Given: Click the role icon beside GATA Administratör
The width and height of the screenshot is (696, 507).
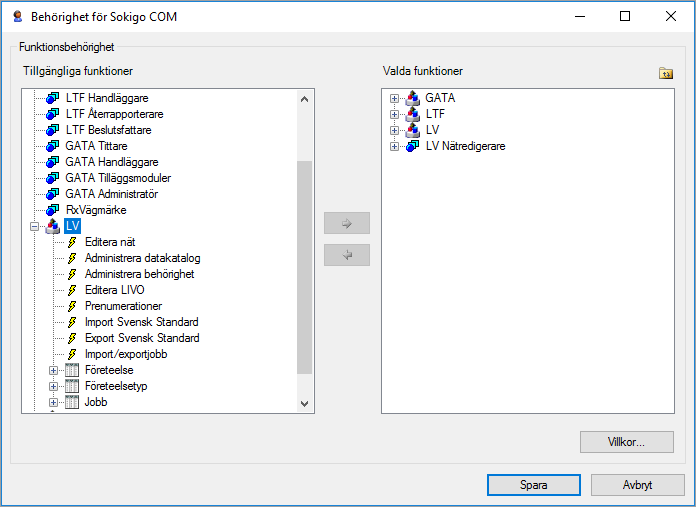Looking at the screenshot, I should pyautogui.click(x=52, y=194).
